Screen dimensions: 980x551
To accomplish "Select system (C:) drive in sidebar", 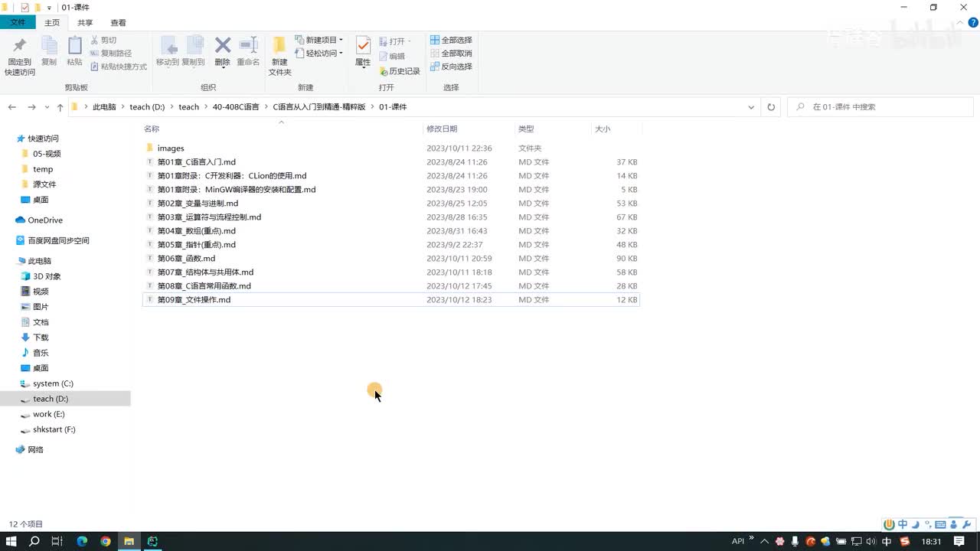I will 53,383.
